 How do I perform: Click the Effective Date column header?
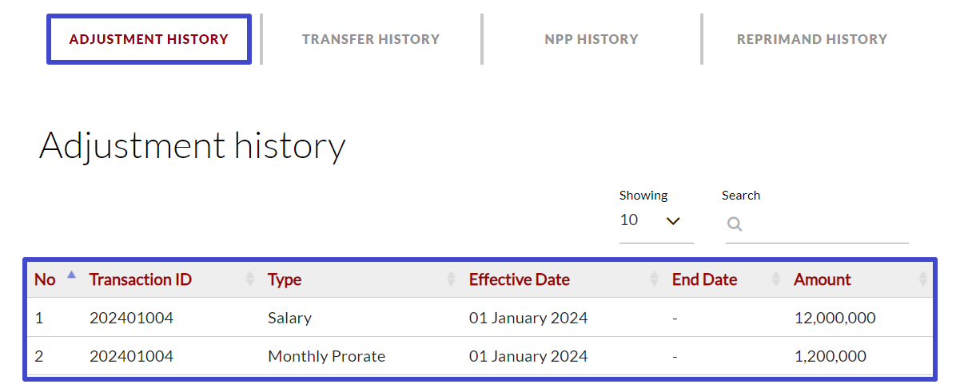point(519,279)
